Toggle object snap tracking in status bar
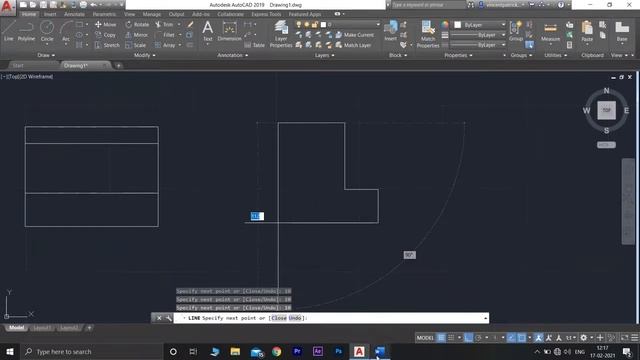 tap(511, 338)
